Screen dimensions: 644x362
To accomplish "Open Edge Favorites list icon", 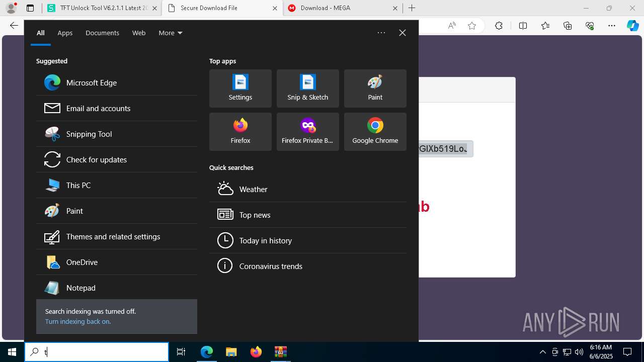I will click(545, 26).
